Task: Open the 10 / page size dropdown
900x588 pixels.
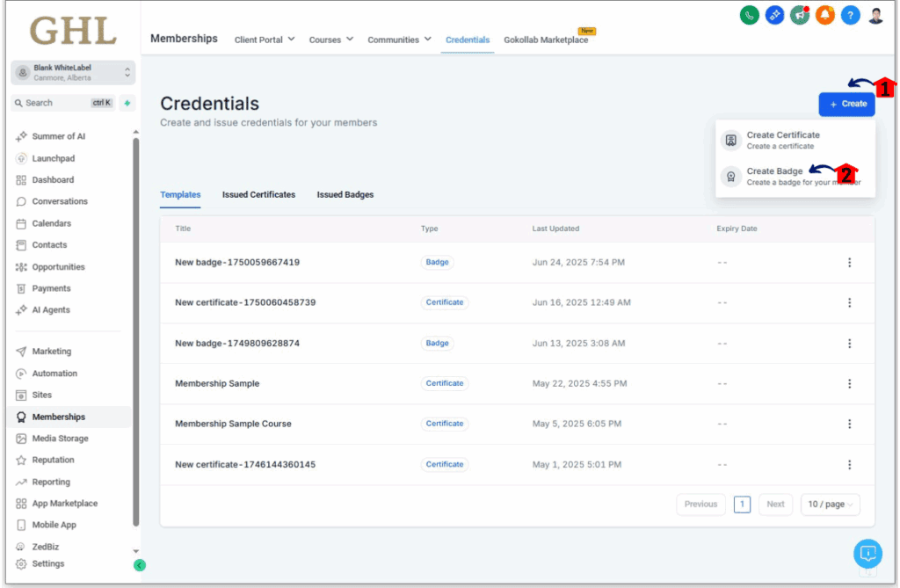Action: tap(830, 505)
